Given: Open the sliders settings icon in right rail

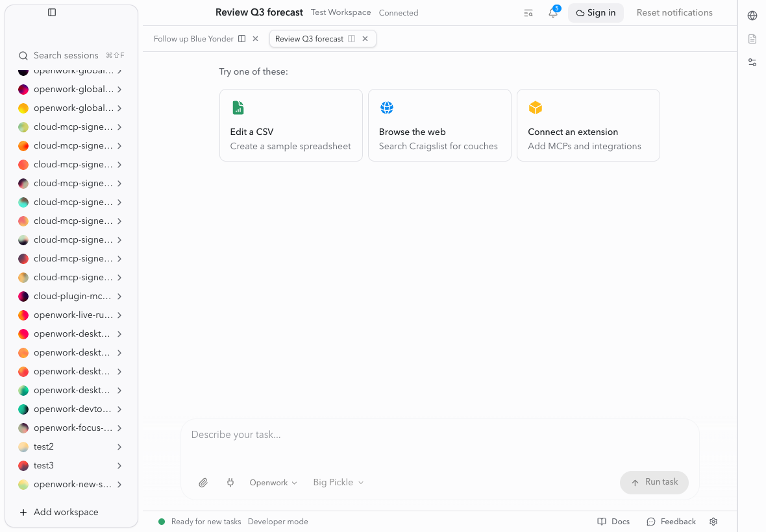Looking at the screenshot, I should pos(752,62).
